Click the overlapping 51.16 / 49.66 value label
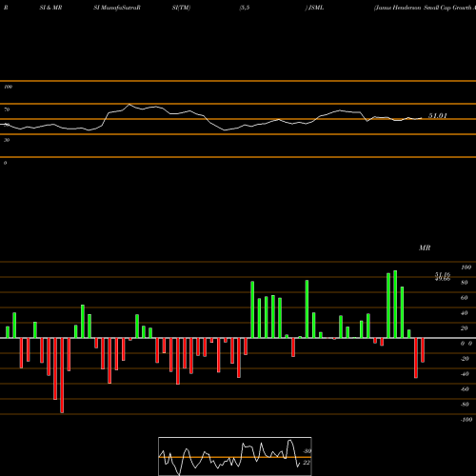The width and height of the screenshot is (476, 476). coord(443,277)
